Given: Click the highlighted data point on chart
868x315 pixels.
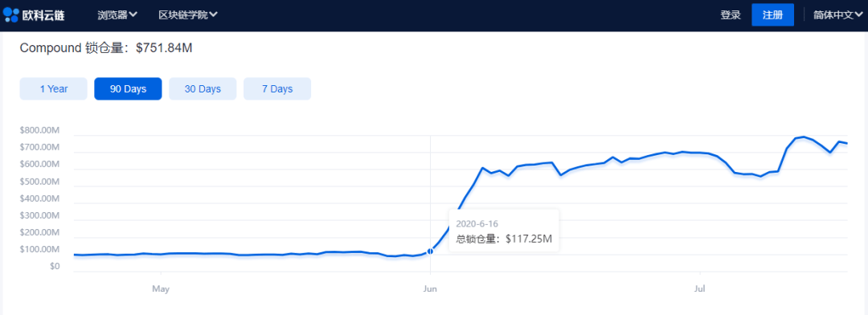Looking at the screenshot, I should click(430, 252).
